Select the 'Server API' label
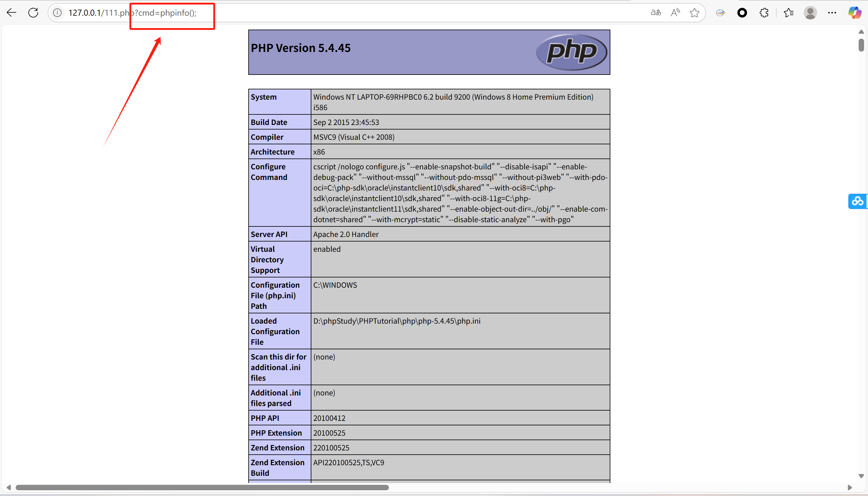 tap(269, 234)
